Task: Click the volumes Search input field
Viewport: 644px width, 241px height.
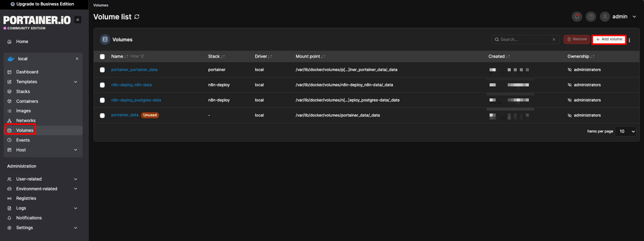Action: click(525, 40)
